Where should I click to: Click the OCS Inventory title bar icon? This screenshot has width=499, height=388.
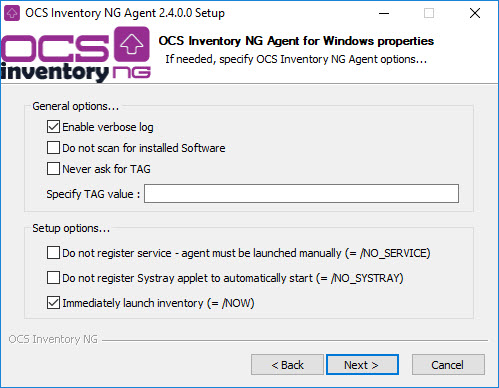(12, 13)
